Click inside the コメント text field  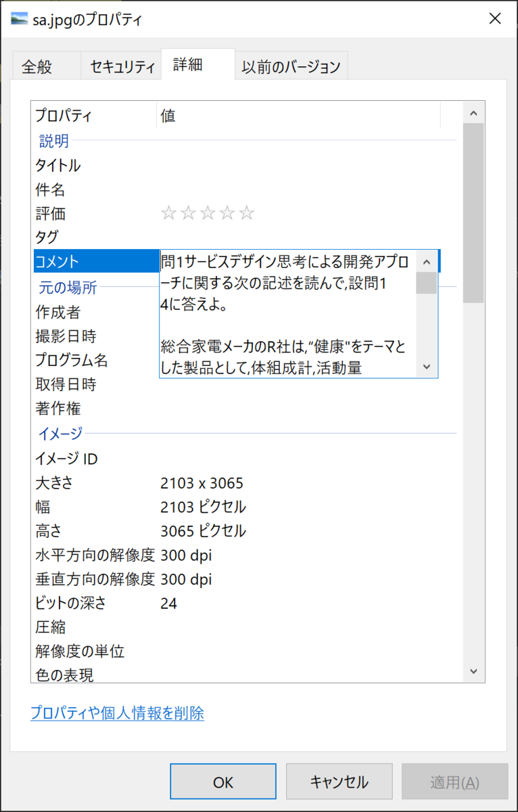(x=287, y=313)
